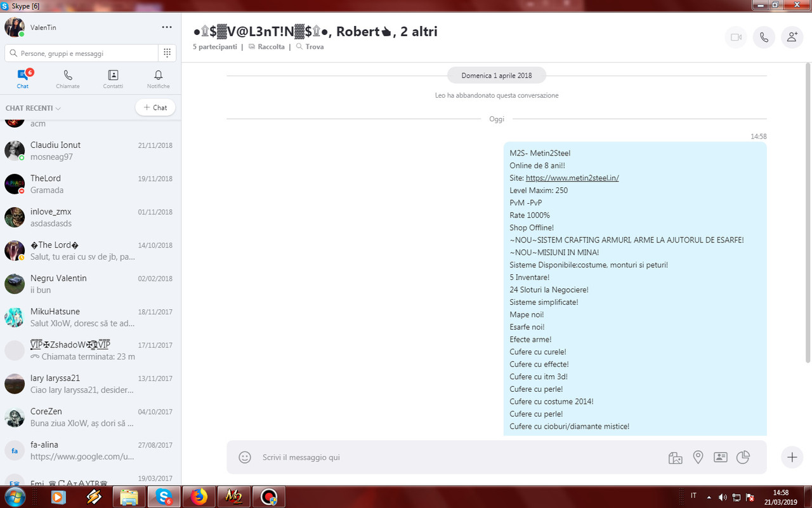The image size is (812, 508).
Task: Click Claudiu Ionut's avatar picture
Action: pyautogui.click(x=15, y=150)
